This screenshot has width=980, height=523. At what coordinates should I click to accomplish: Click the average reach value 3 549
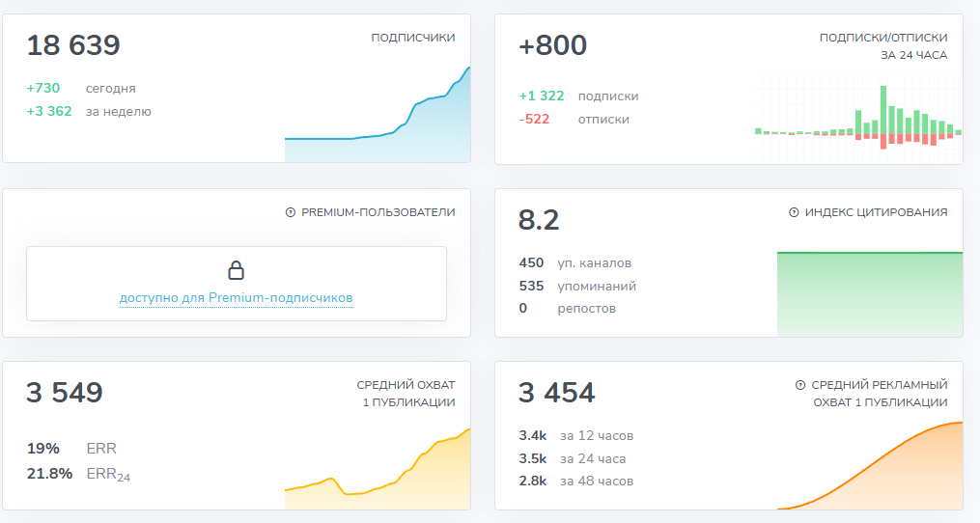(x=65, y=393)
